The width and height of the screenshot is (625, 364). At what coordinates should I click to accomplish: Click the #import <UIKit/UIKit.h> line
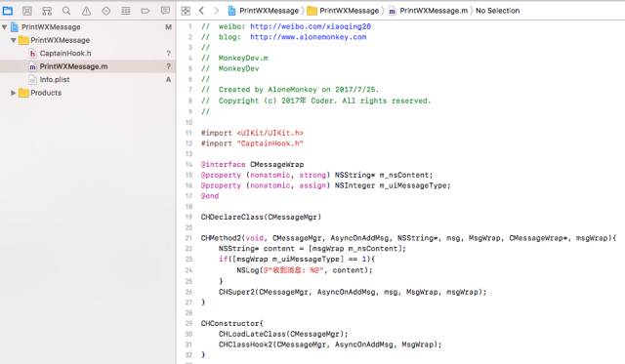click(x=252, y=133)
